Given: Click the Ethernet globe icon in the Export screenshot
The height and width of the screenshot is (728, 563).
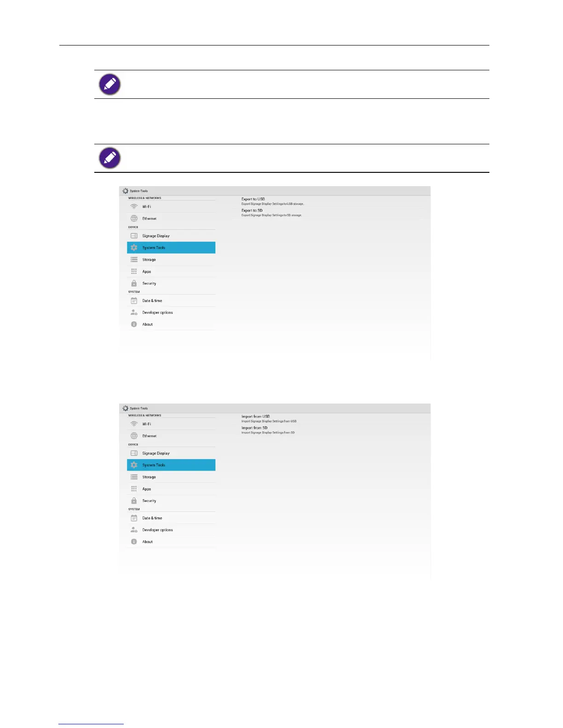Looking at the screenshot, I should (x=134, y=219).
